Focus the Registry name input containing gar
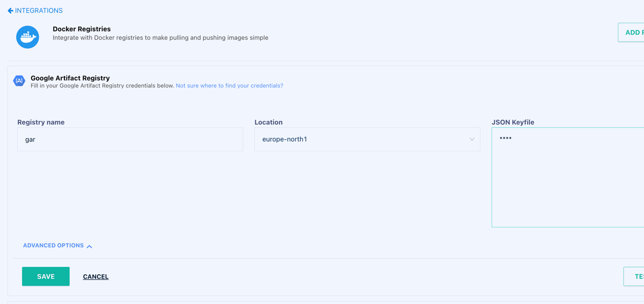The width and height of the screenshot is (644, 304). [x=130, y=140]
